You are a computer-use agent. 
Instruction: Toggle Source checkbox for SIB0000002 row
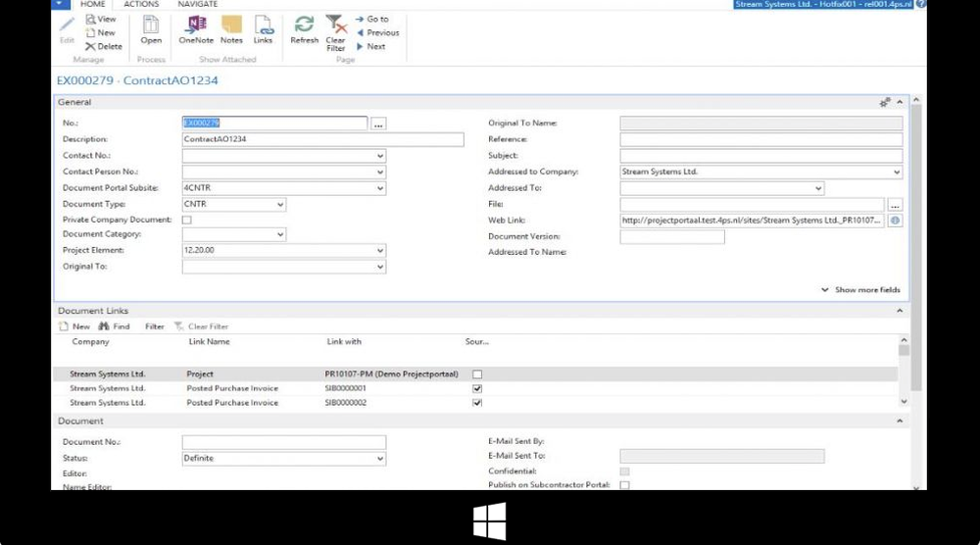[x=477, y=403]
